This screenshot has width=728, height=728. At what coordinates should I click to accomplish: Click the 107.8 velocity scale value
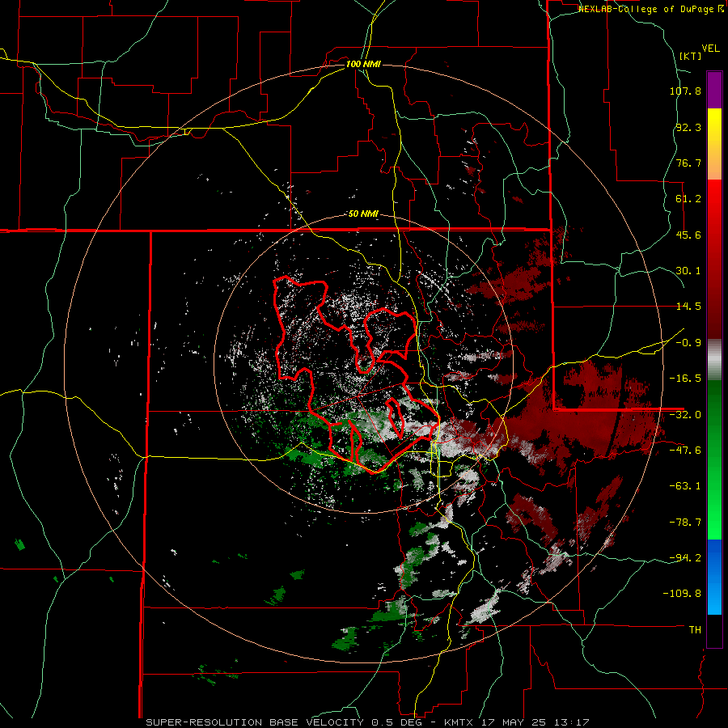[x=685, y=91]
